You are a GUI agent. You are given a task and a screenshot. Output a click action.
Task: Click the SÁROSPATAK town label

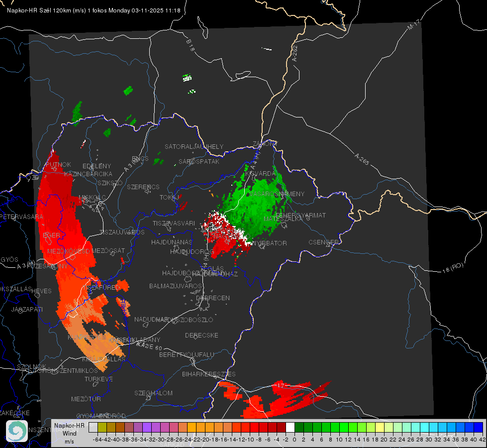199,161
